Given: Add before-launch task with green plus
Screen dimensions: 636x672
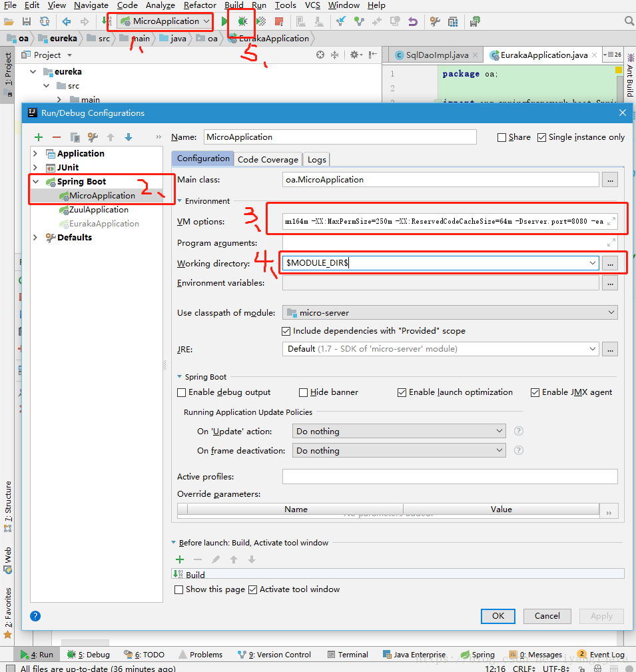Looking at the screenshot, I should [x=180, y=559].
